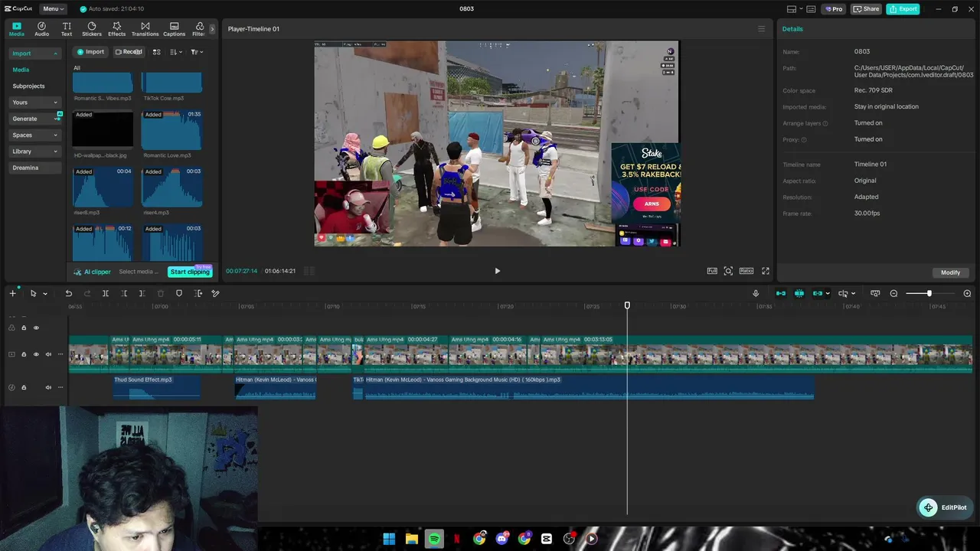Viewport: 980px width, 551px height.
Task: Toggle auto snapping on timeline
Action: (799, 293)
